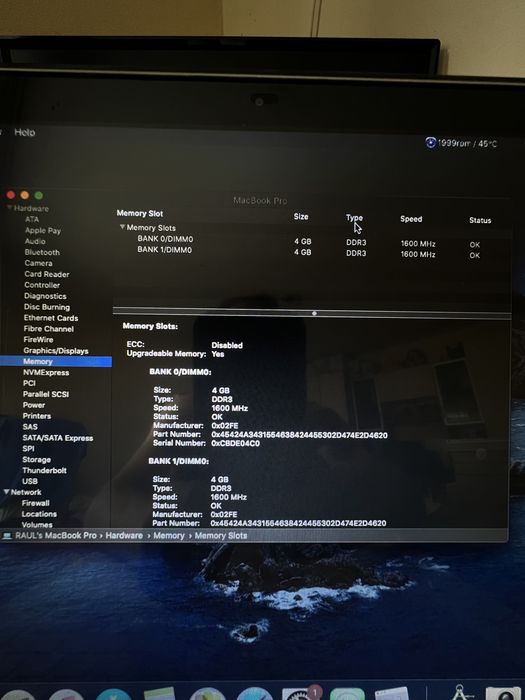Click the computer icon in the path bar

(7, 536)
